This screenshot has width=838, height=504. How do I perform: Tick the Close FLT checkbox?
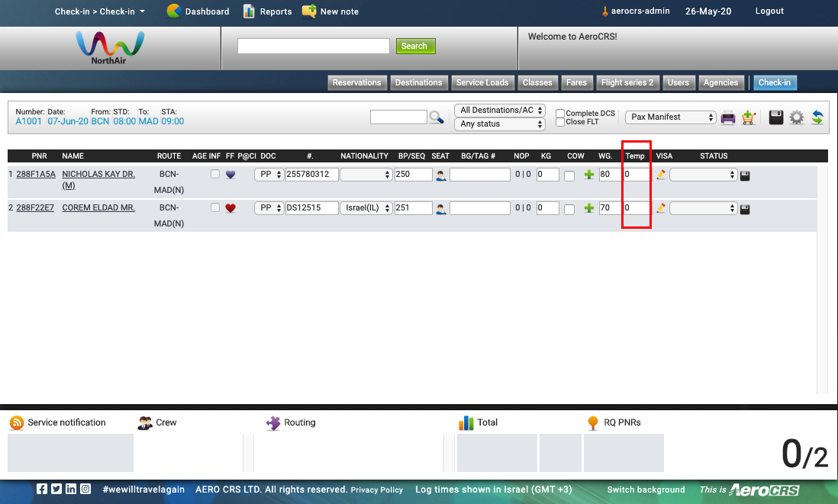click(560, 122)
